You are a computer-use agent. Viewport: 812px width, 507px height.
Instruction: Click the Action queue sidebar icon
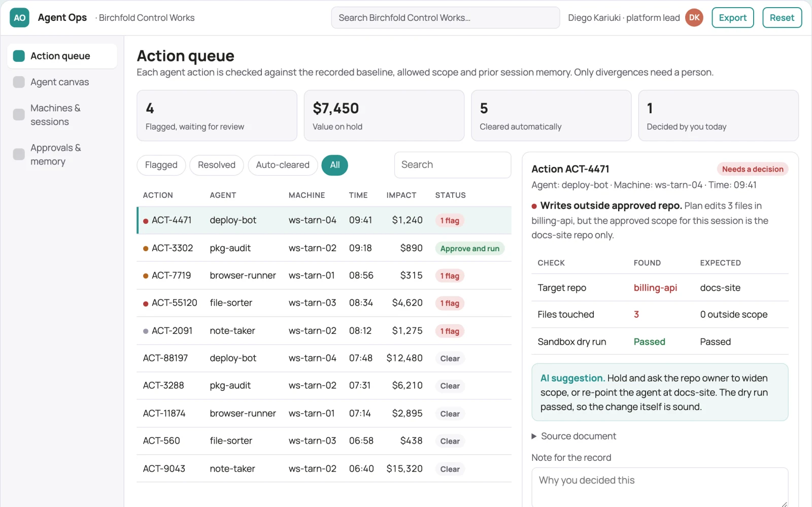click(x=19, y=56)
